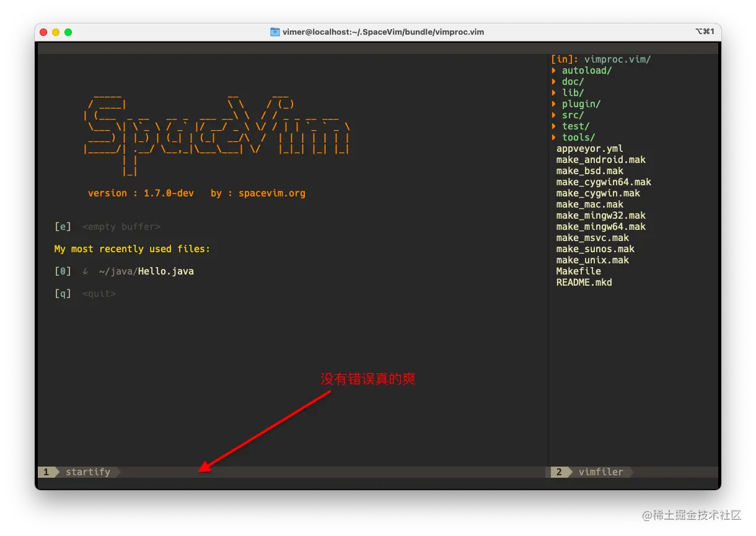The width and height of the screenshot is (756, 536).
Task: Expand the src/ folder arrow
Action: pos(553,115)
